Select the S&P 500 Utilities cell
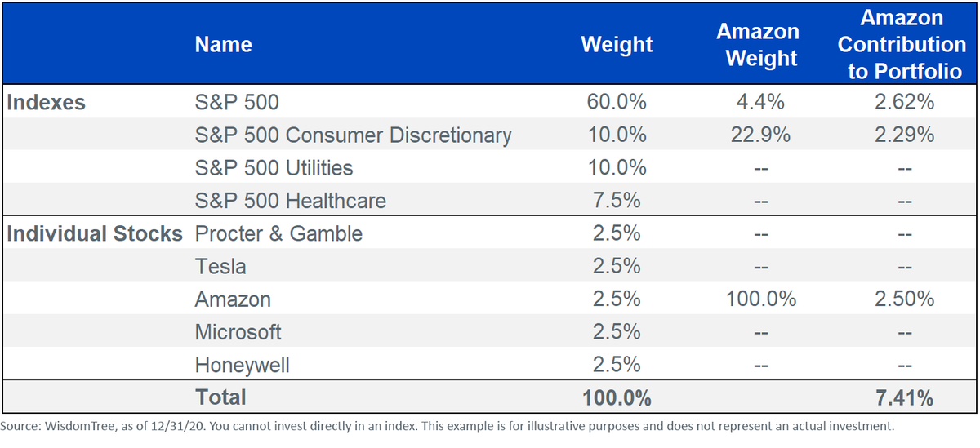 point(274,167)
